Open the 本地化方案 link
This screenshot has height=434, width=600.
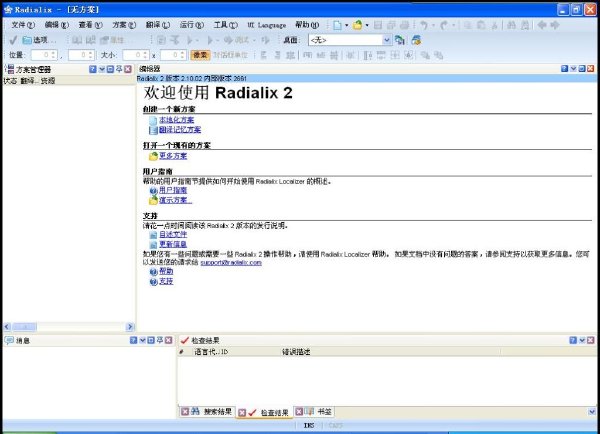tap(176, 120)
